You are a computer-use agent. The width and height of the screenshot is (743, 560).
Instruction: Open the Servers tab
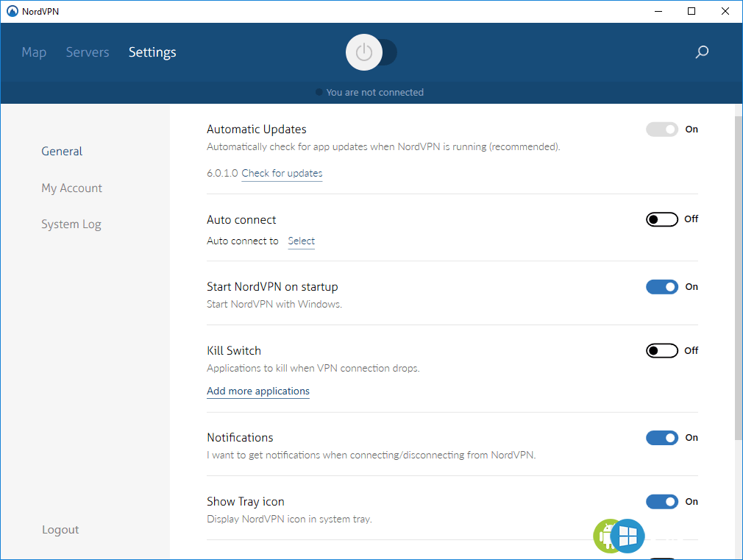88,52
